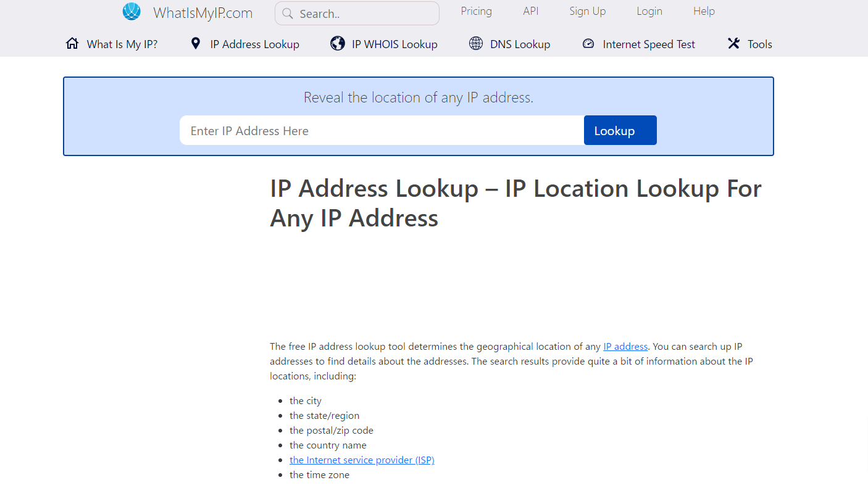Click the speedometer icon for Internet Speed Test
The height and width of the screenshot is (488, 868).
tap(588, 44)
